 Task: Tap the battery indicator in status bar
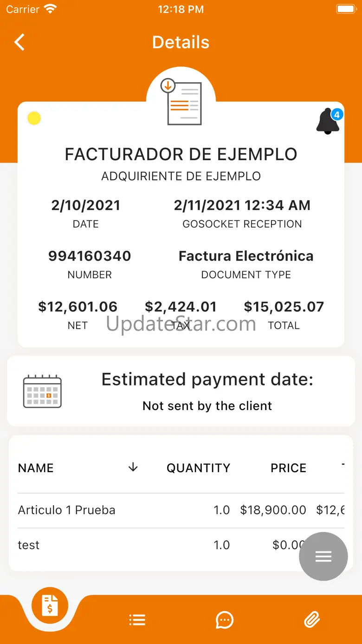(346, 9)
